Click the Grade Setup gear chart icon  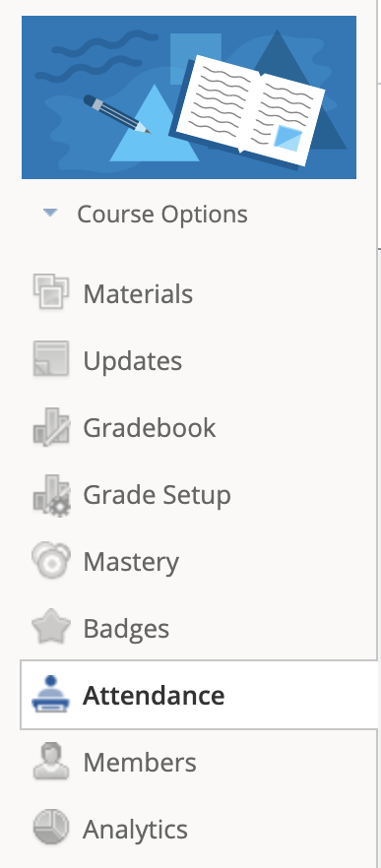(51, 495)
